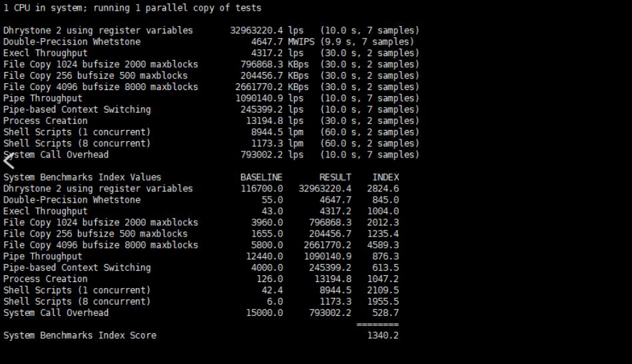Click the baseline value 5800.0

point(267,245)
